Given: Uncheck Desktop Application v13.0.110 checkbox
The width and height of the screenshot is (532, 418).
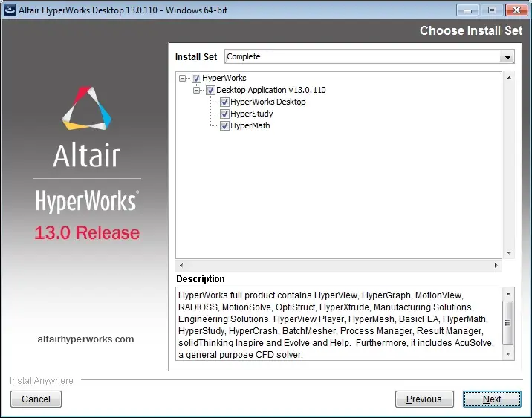Looking at the screenshot, I should pos(210,90).
